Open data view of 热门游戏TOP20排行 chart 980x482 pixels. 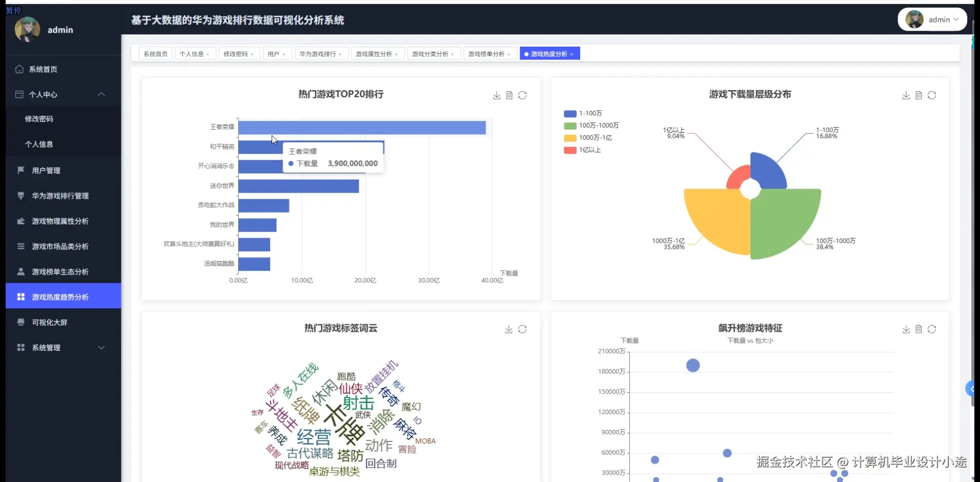click(509, 95)
